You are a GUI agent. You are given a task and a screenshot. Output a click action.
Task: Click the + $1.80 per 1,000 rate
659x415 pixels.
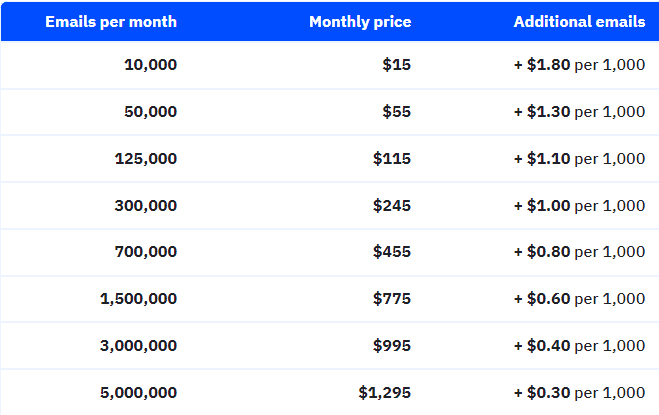(579, 65)
